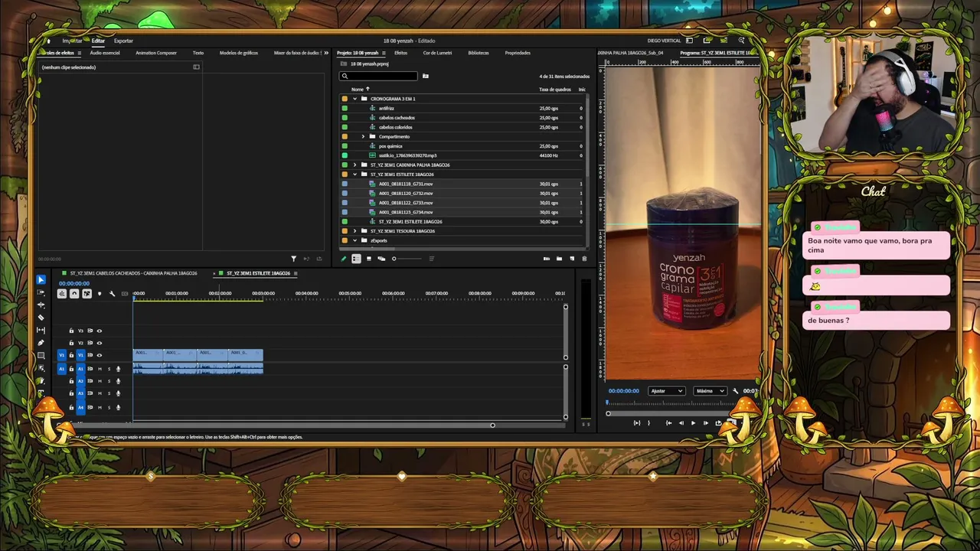980x551 pixels.
Task: Switch to the Editar workspace tab
Action: pyautogui.click(x=98, y=41)
